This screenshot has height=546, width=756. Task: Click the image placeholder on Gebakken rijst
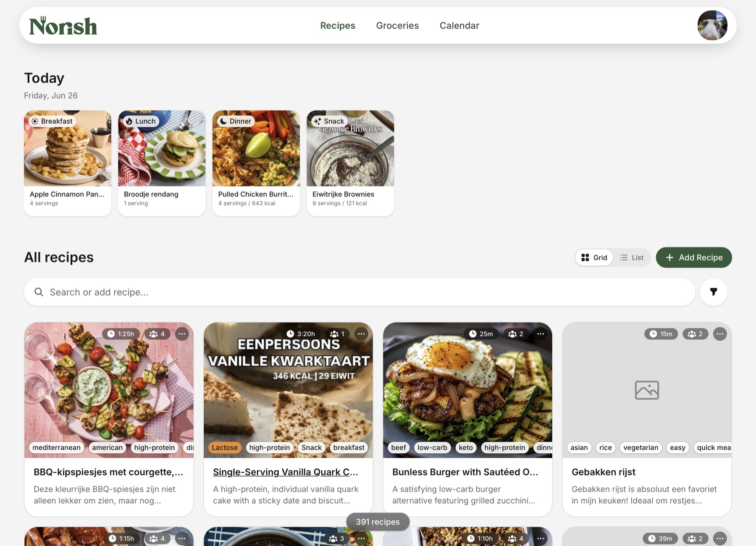click(647, 390)
